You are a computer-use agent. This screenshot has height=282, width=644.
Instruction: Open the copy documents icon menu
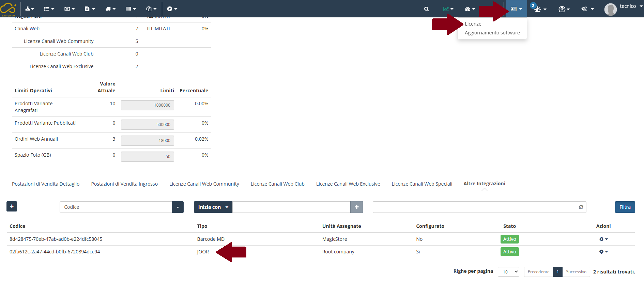click(x=151, y=9)
